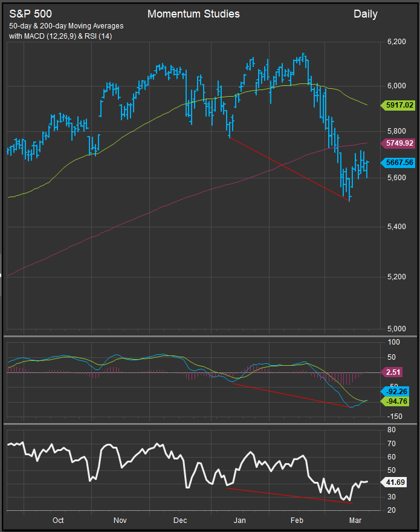Click the Mar date axis label

[x=355, y=521]
